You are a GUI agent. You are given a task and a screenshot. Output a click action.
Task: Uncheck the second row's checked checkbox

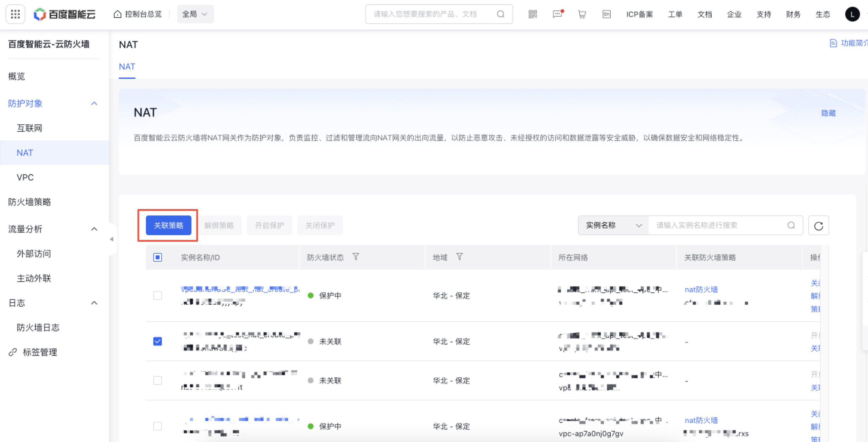pyautogui.click(x=157, y=341)
